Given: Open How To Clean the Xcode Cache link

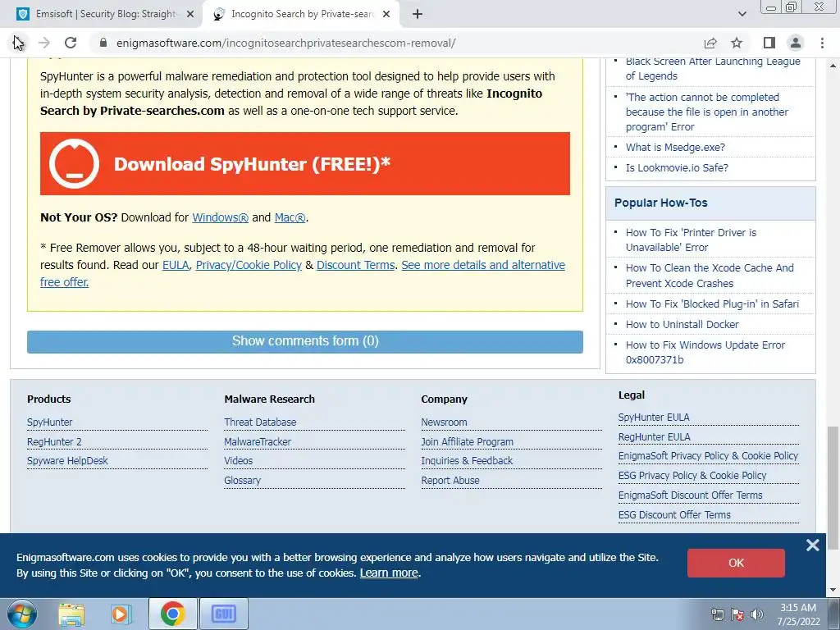Looking at the screenshot, I should 710,276.
